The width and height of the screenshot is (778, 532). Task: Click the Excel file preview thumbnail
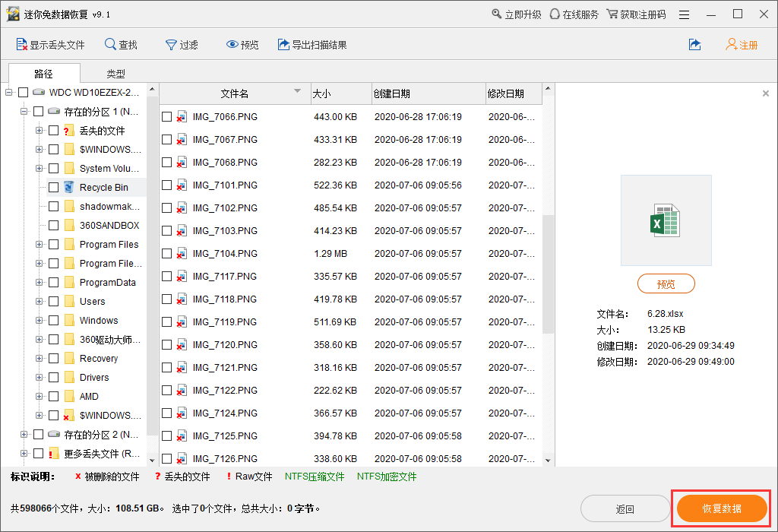(666, 220)
